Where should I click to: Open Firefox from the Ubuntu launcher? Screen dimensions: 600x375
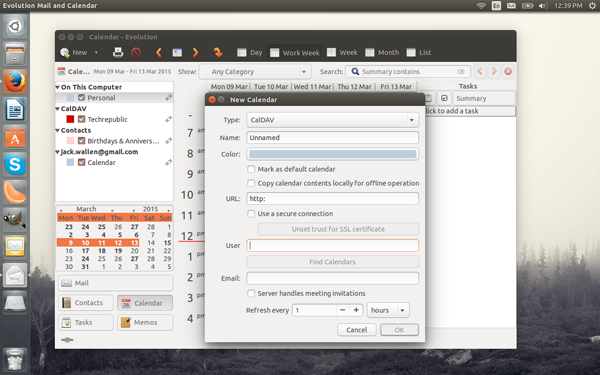click(15, 82)
